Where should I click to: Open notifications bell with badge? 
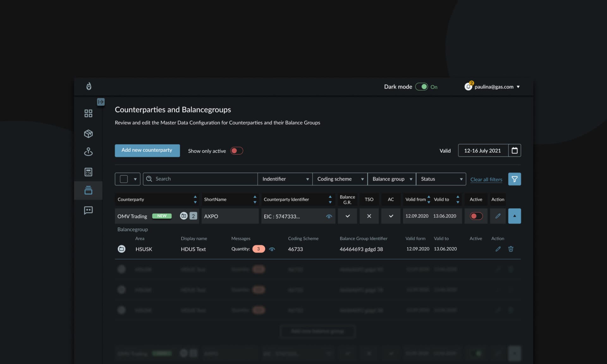coord(469,86)
